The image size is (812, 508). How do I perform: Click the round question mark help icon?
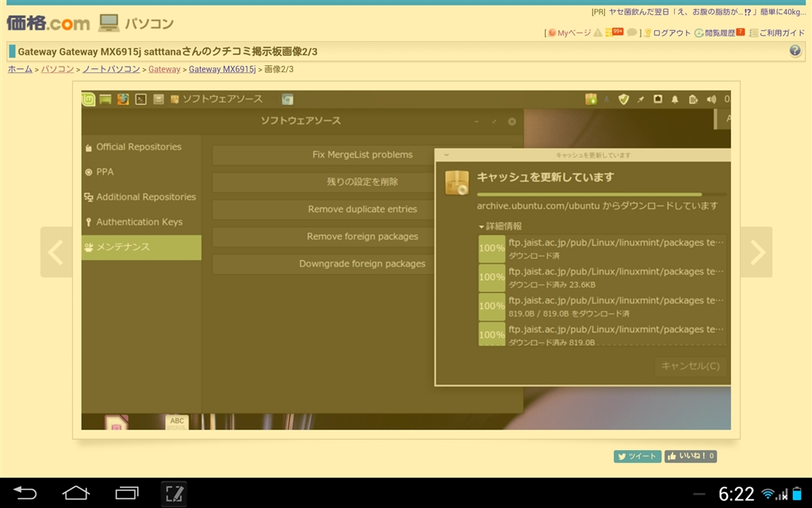(x=795, y=51)
